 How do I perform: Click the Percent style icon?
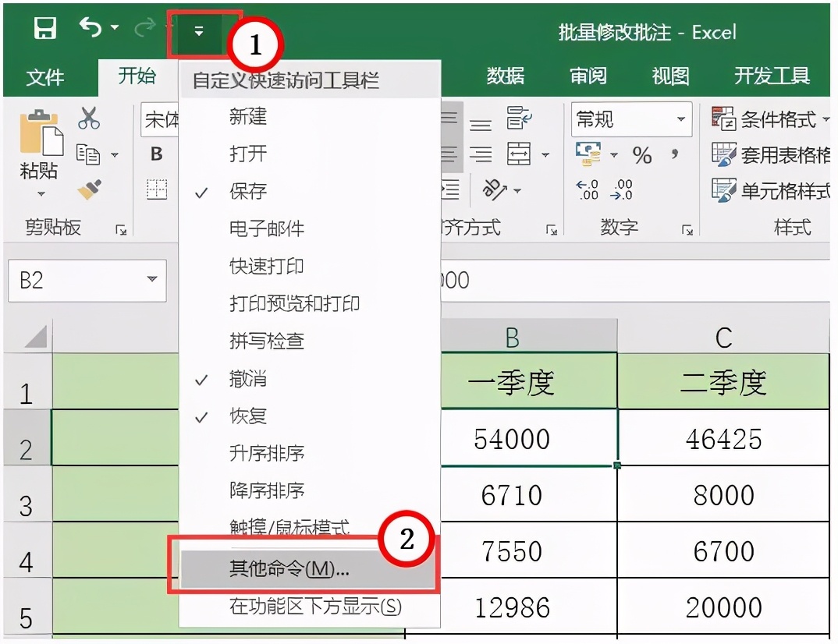(642, 155)
